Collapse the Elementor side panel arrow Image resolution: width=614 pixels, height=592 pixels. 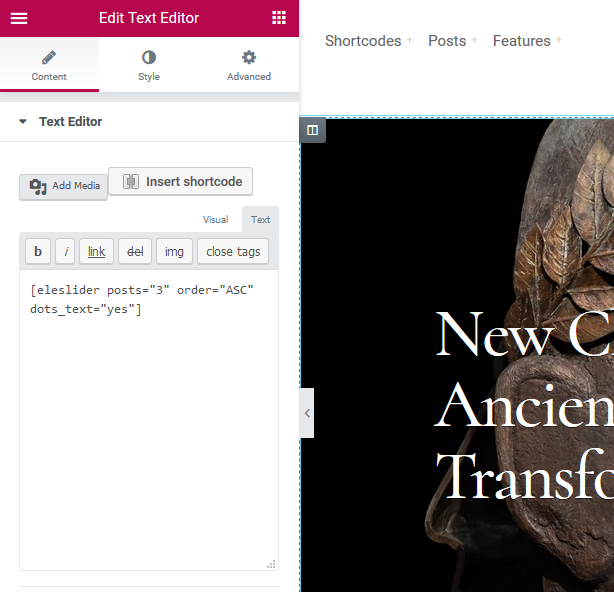[307, 413]
